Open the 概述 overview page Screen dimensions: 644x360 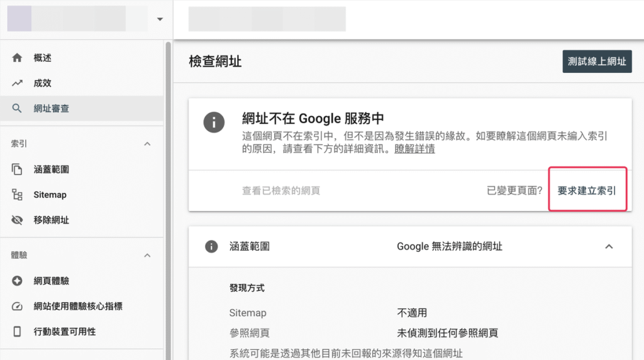click(82, 58)
